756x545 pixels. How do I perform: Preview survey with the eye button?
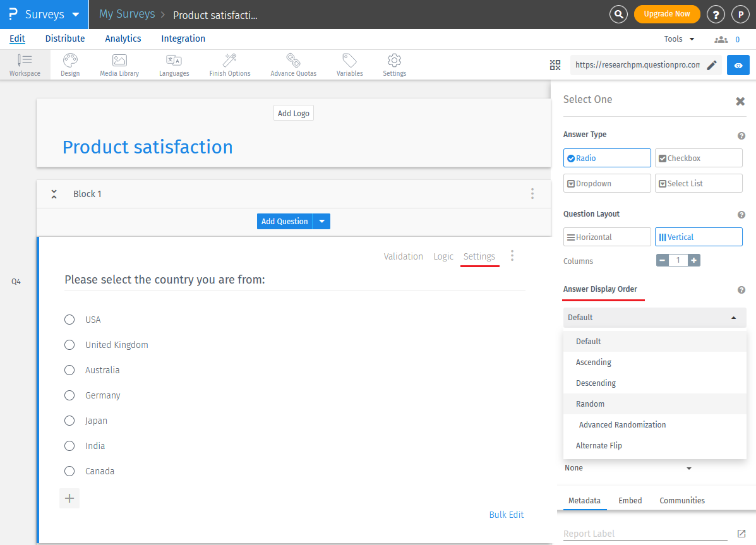pyautogui.click(x=738, y=65)
